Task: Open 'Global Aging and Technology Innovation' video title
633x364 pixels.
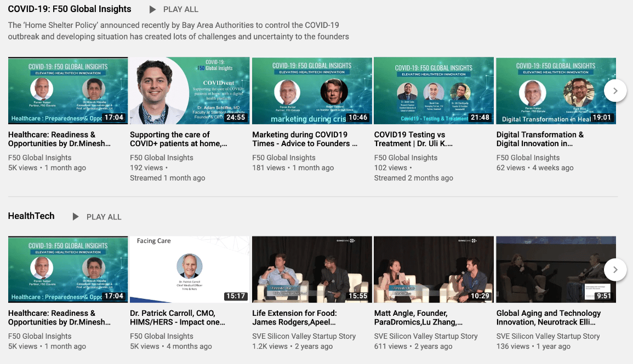Action: point(549,317)
